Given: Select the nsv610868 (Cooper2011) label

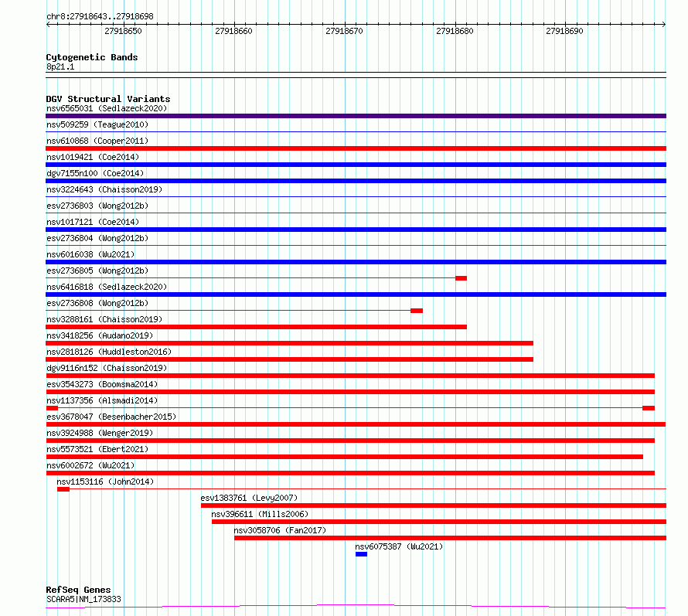Looking at the screenshot, I should (x=97, y=141).
